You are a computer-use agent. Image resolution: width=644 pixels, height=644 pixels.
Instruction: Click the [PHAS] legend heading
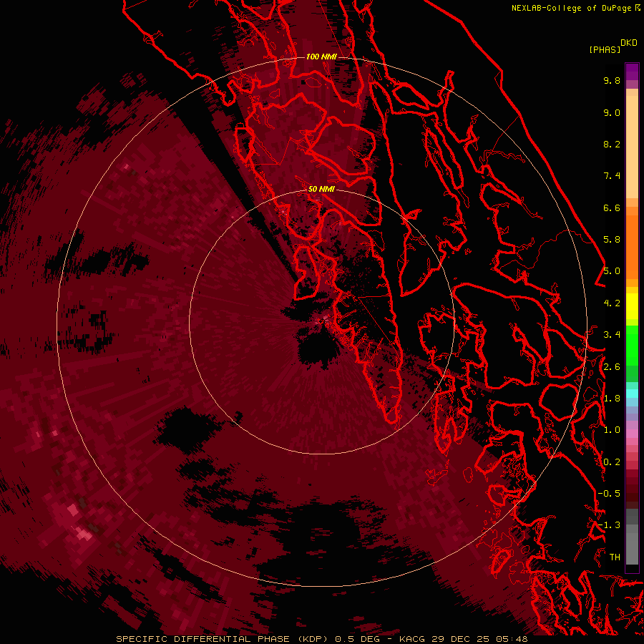pyautogui.click(x=605, y=49)
